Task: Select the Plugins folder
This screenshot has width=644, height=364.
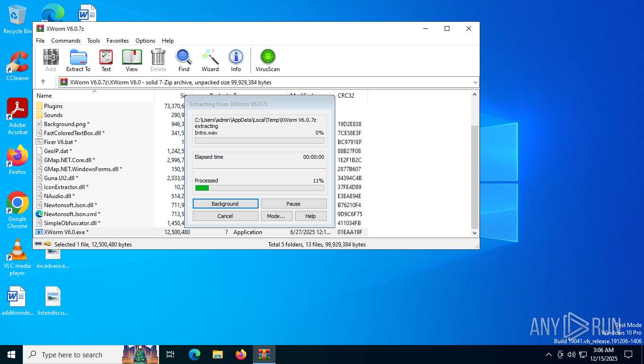Action: pos(53,106)
